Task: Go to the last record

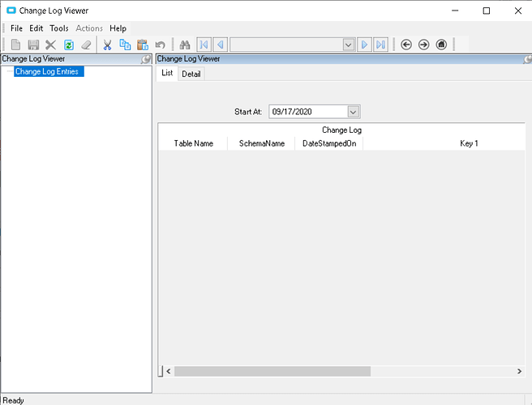Action: [380, 45]
